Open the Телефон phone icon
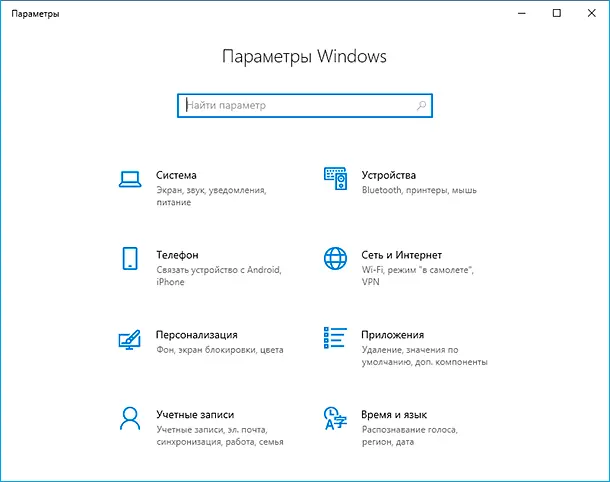Screen dimensions: 610x482 click(130, 258)
